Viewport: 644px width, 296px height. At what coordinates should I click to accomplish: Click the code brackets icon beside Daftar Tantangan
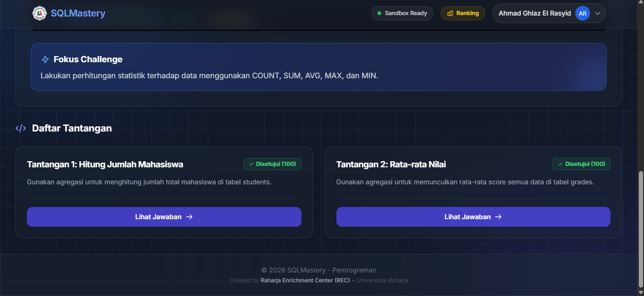(x=21, y=128)
